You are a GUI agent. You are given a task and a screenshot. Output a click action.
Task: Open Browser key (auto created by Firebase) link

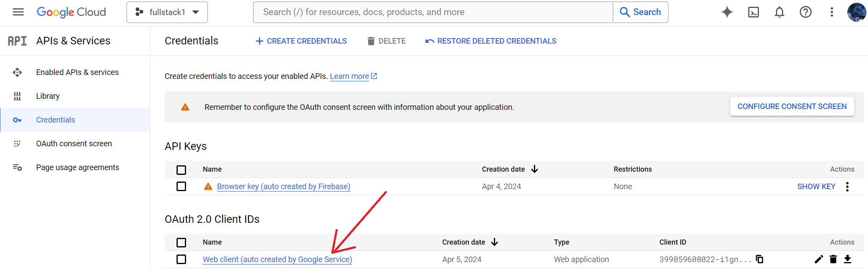(x=284, y=186)
